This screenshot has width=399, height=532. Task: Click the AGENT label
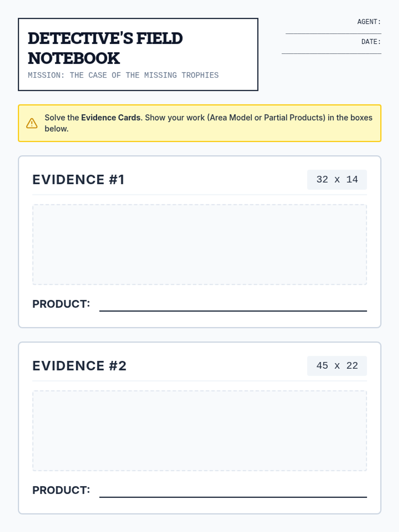tap(369, 22)
